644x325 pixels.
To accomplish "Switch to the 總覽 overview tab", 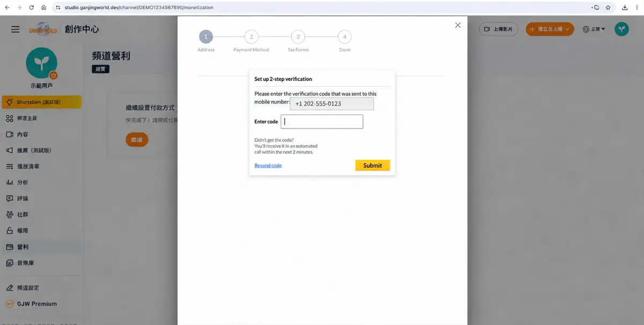I will coord(100,69).
